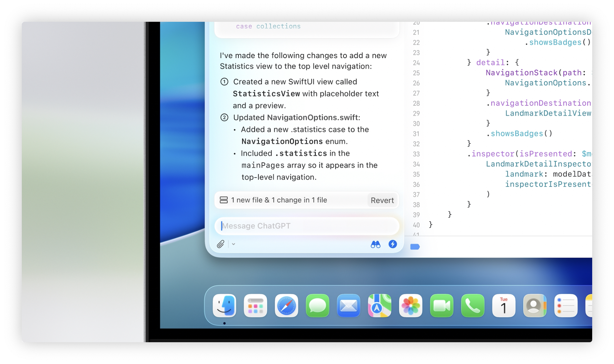Open Photos from the Dock
This screenshot has width=614, height=364.
pos(411,306)
